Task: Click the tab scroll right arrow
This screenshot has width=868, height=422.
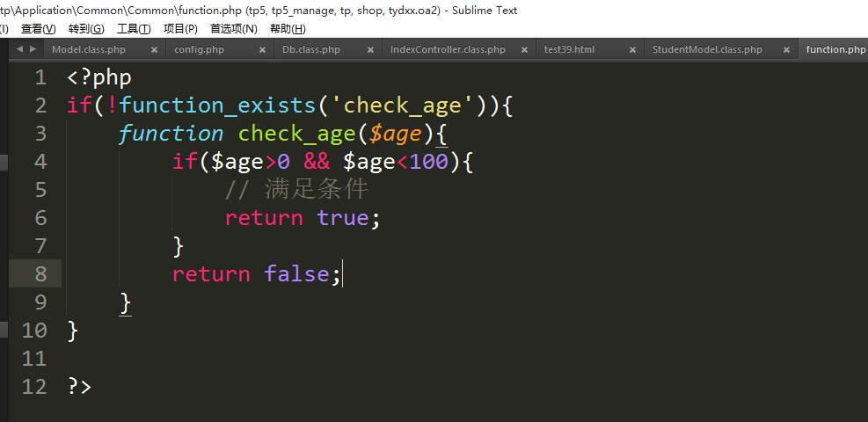Action: coord(33,49)
